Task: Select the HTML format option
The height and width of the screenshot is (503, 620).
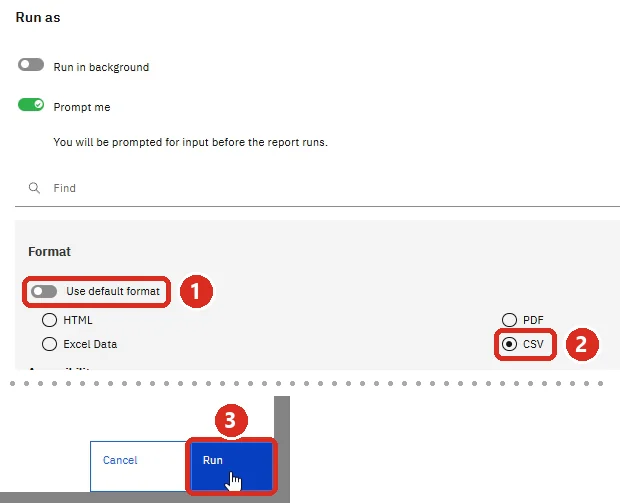Action: 49,320
